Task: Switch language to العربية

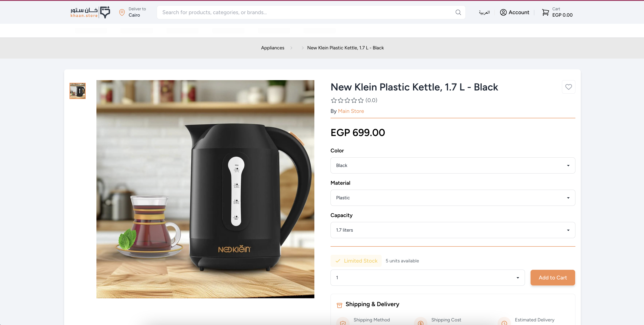Action: tap(484, 12)
